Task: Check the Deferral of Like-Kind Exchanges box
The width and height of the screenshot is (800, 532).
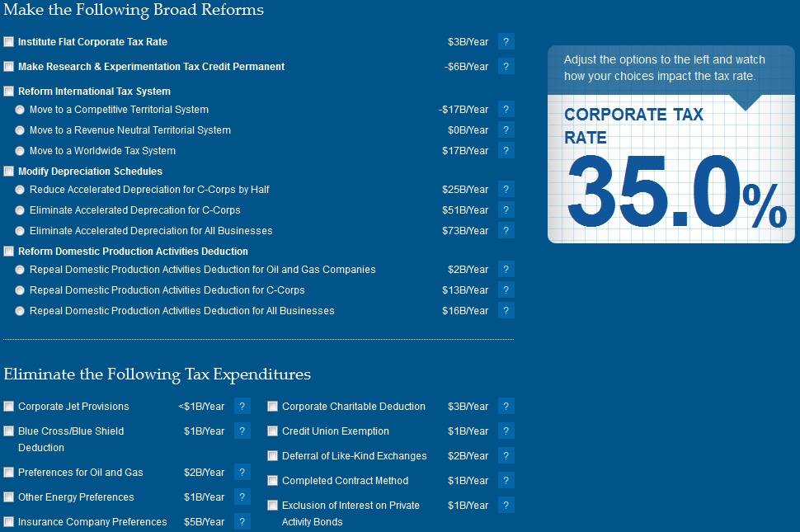Action: tap(273, 456)
